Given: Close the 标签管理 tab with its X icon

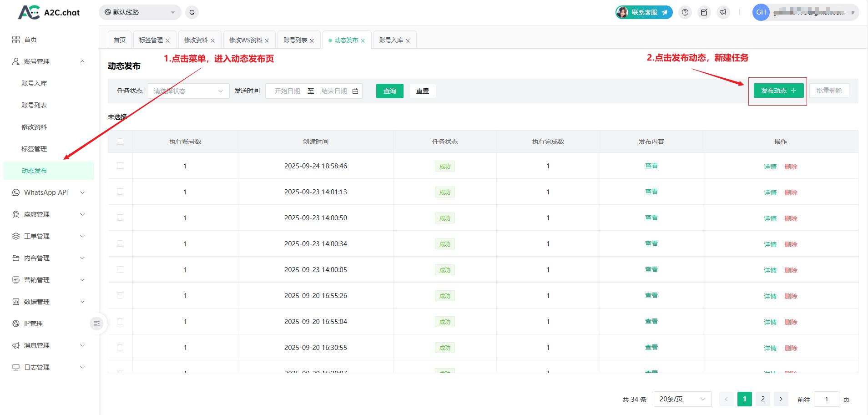Looking at the screenshot, I should coord(168,41).
